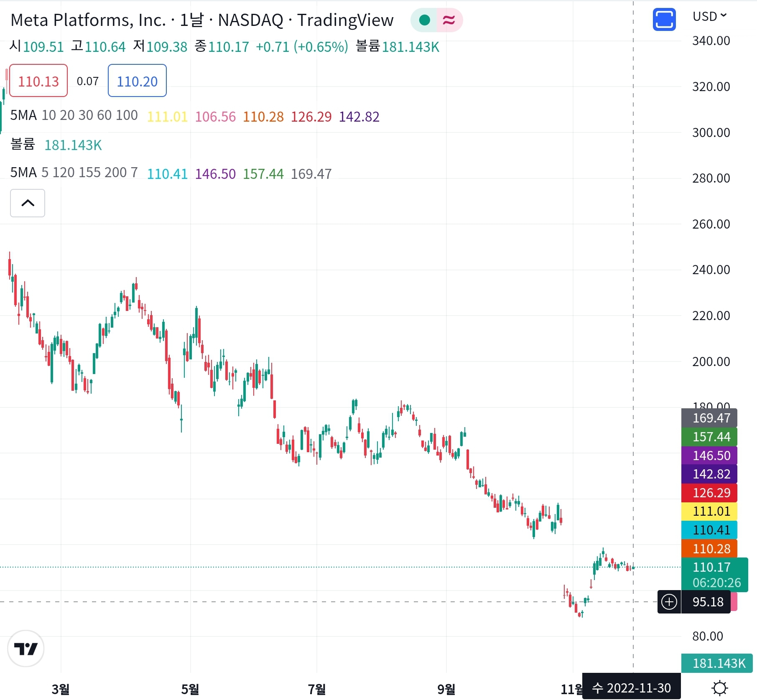Click the 142.82 dark purple price label
This screenshot has width=757, height=700.
[x=709, y=474]
